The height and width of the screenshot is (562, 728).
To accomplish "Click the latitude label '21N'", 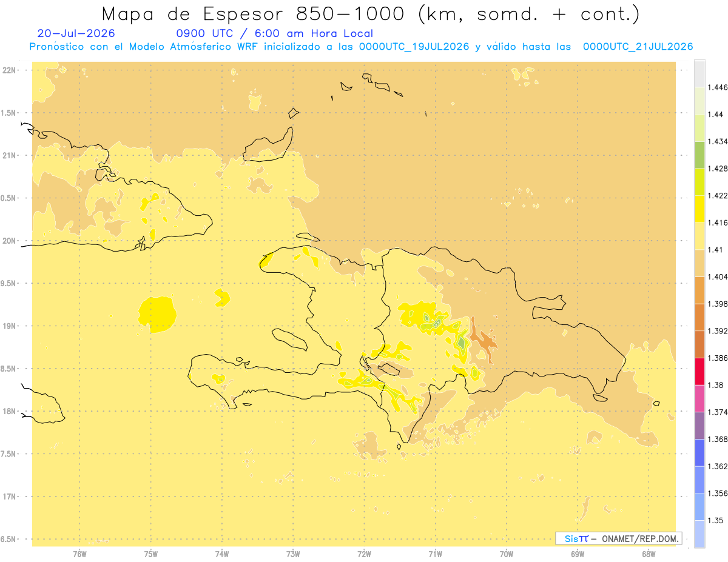I will (10, 155).
